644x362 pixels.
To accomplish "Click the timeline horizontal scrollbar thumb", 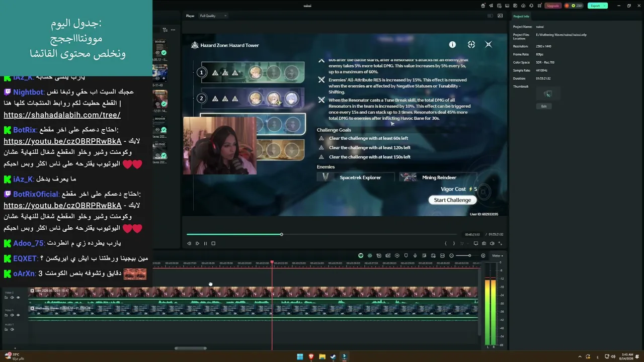I will click(x=191, y=348).
